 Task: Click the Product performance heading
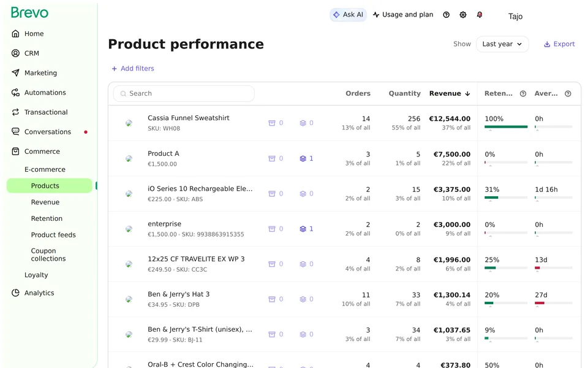coord(186,44)
